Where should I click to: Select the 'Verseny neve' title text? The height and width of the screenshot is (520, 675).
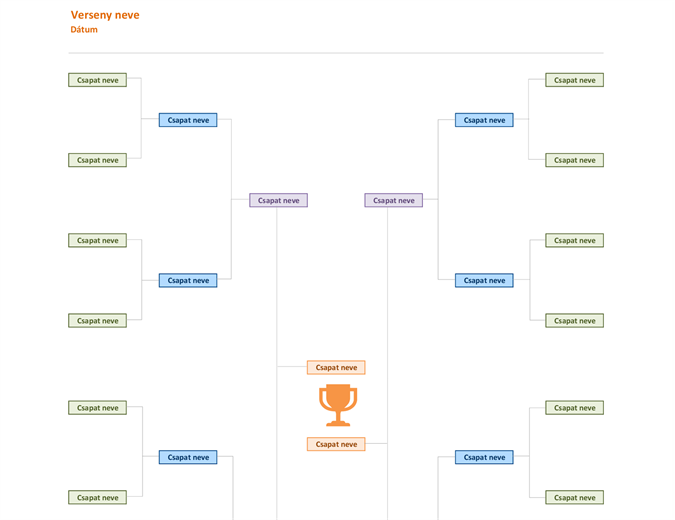(x=105, y=15)
